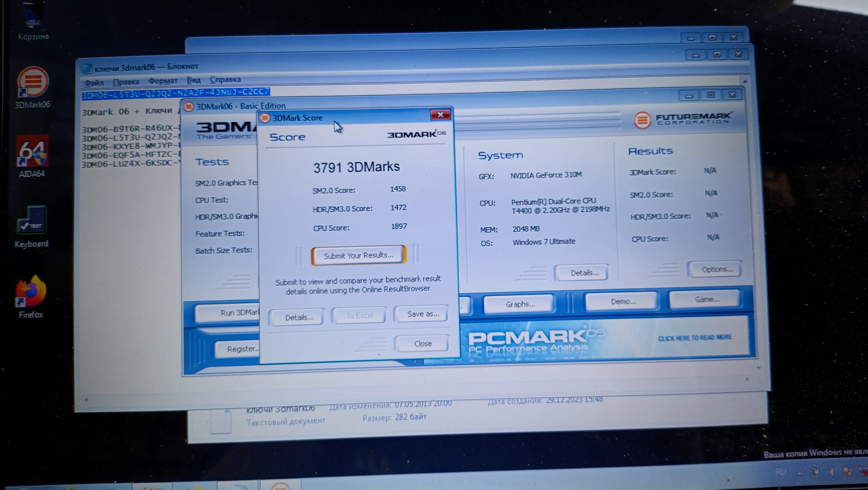Open the Правка menu in Notepad
Screen dimensions: 868x490
pos(126,82)
